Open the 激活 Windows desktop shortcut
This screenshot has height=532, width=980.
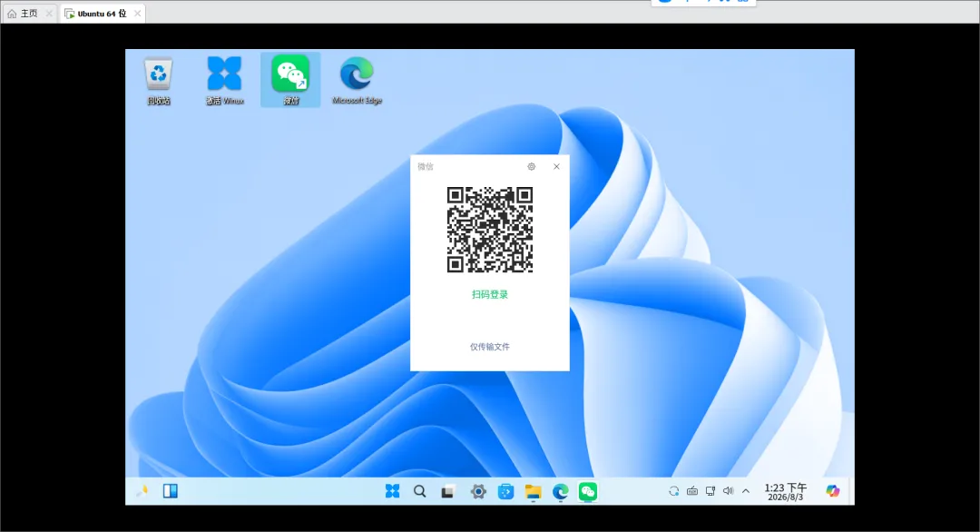coord(224,80)
